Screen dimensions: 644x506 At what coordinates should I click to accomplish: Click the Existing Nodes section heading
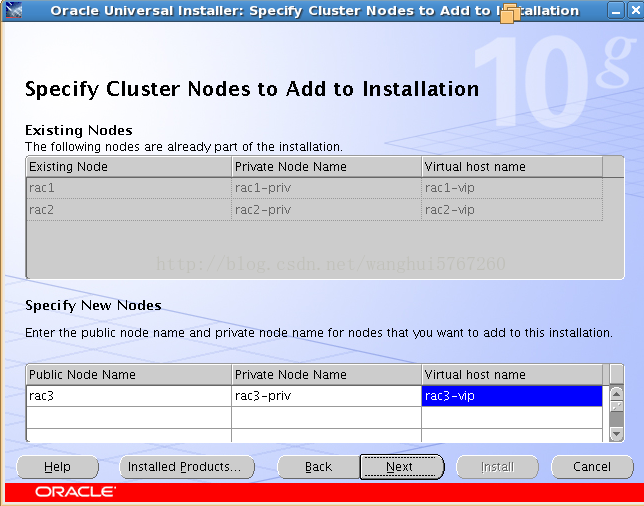[79, 131]
